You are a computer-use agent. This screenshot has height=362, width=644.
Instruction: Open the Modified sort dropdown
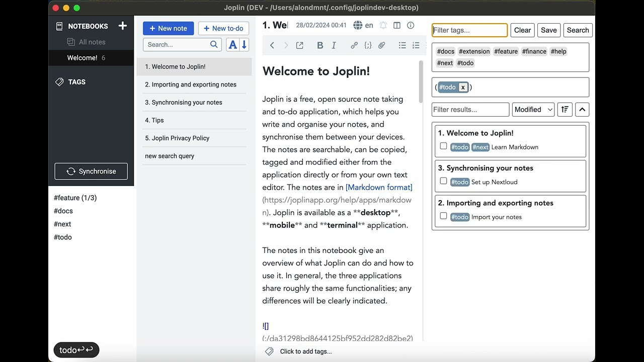click(x=533, y=110)
